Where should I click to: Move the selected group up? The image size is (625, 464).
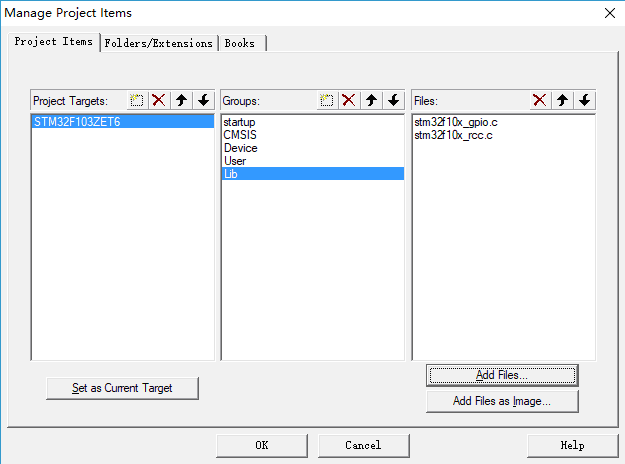pos(371,100)
